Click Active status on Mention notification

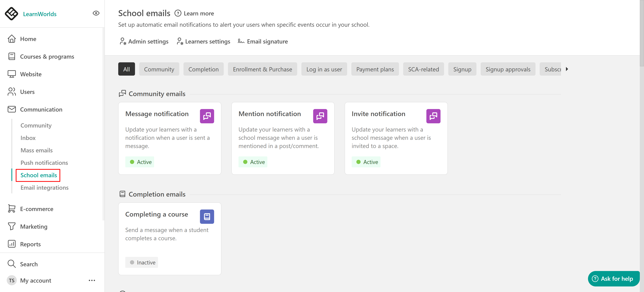[x=253, y=162]
